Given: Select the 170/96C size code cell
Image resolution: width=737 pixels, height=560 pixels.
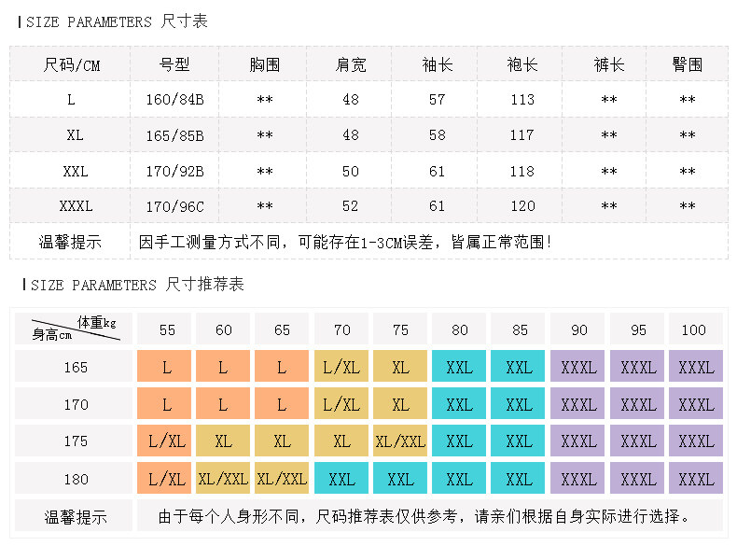Looking at the screenshot, I should pyautogui.click(x=174, y=206).
